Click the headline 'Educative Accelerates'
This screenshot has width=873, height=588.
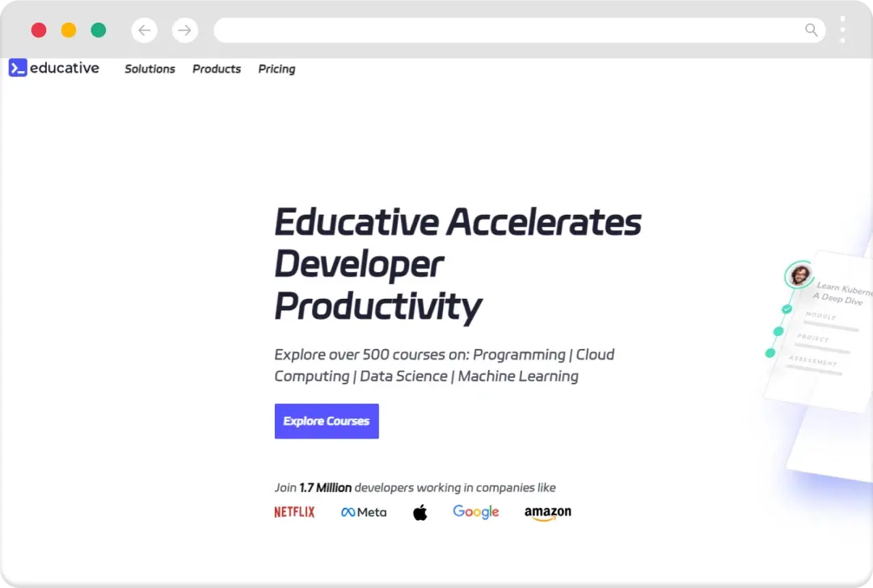tap(458, 222)
